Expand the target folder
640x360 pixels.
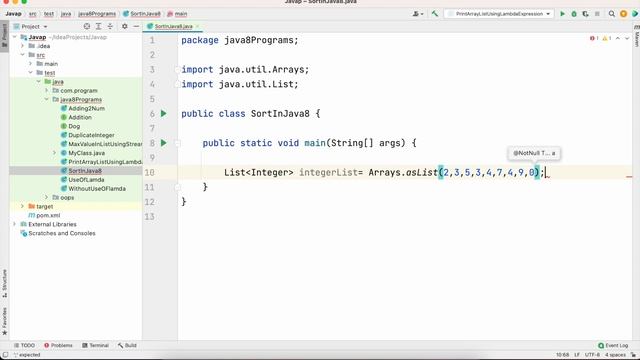click(x=22, y=207)
